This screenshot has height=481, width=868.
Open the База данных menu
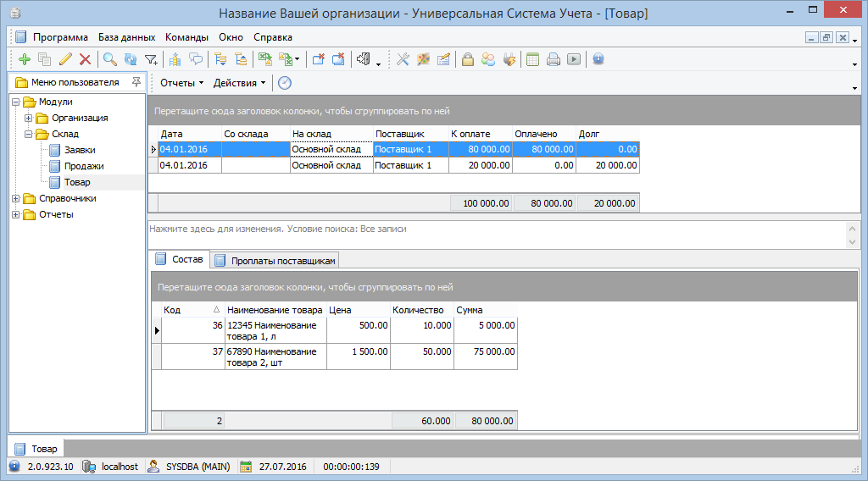coord(126,37)
